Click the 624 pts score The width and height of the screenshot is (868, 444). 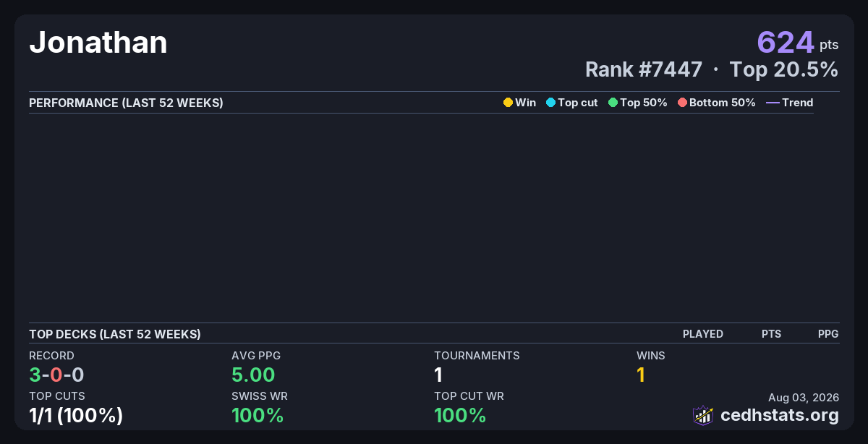(x=798, y=43)
